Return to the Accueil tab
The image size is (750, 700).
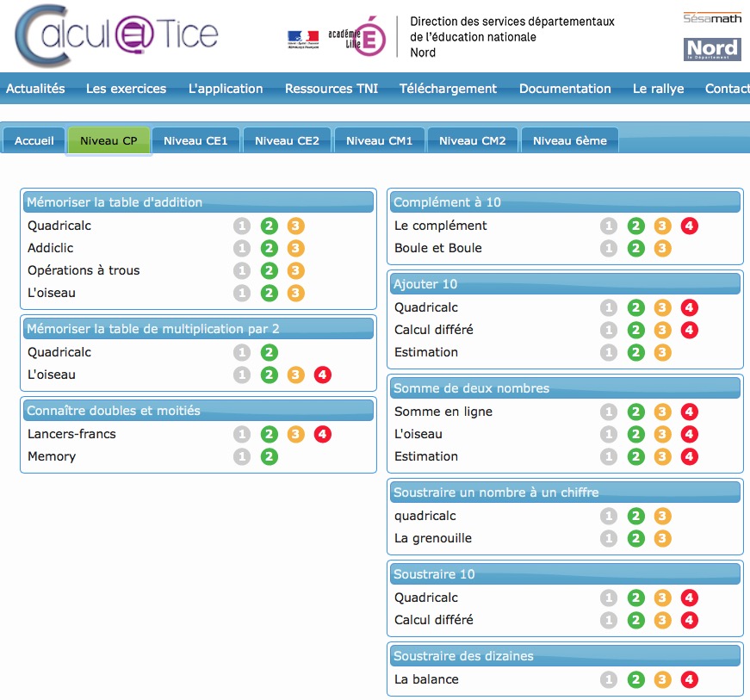(x=34, y=141)
